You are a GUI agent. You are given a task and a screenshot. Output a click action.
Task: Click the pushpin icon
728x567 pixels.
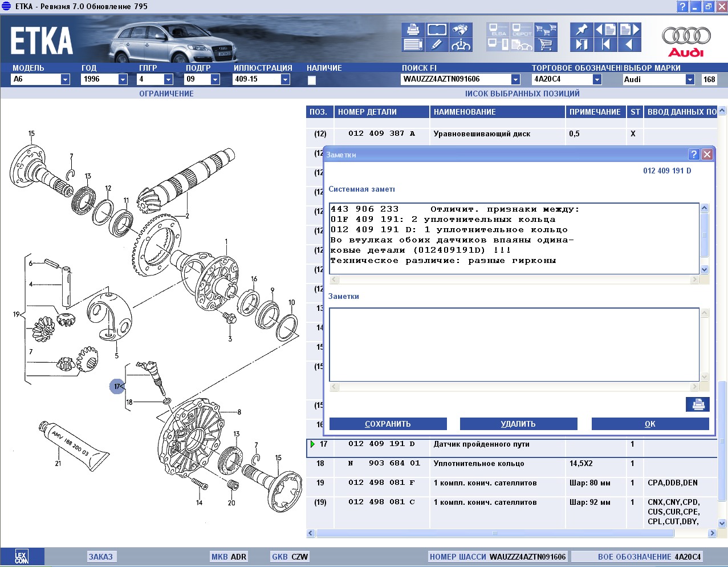581,30
